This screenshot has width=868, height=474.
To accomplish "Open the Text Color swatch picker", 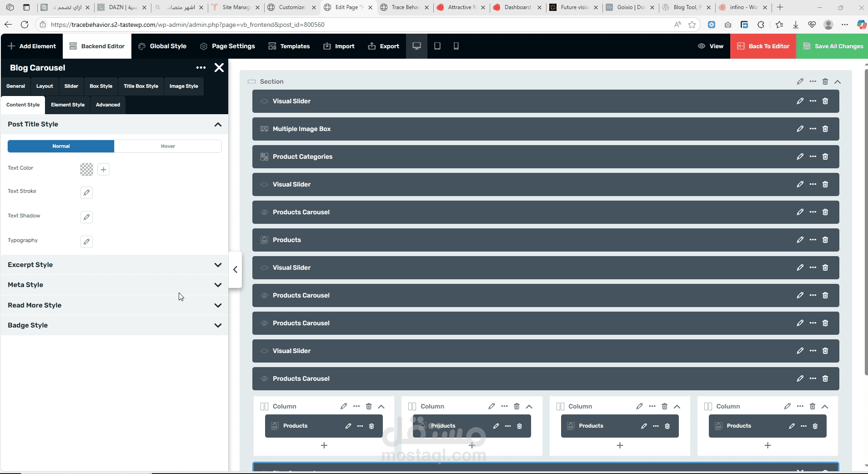I will tap(86, 170).
